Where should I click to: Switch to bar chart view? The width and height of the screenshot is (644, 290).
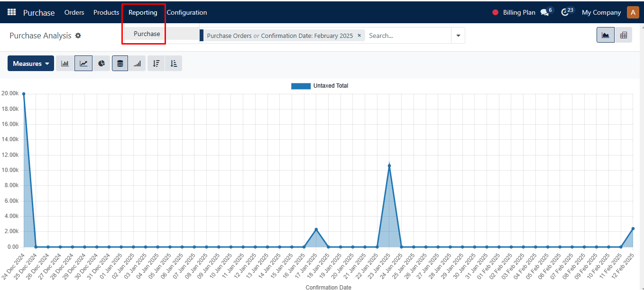pos(65,63)
